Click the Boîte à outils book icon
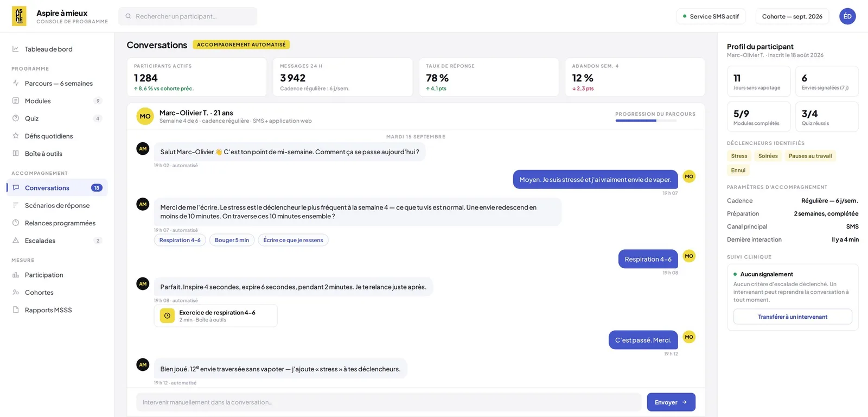Screen dimensions: 868x417 [16, 154]
